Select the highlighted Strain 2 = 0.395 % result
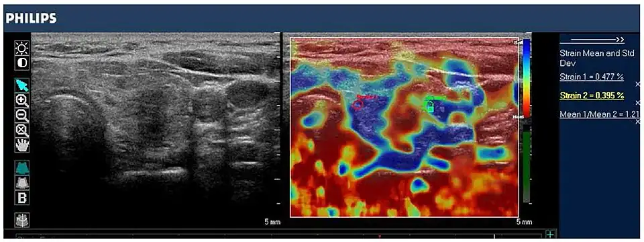 click(592, 95)
